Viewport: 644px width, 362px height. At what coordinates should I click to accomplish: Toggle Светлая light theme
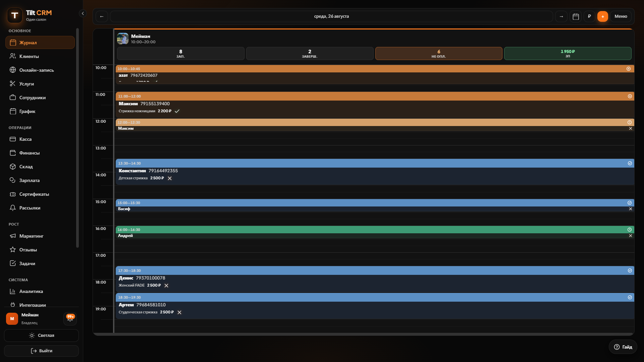[41, 336]
